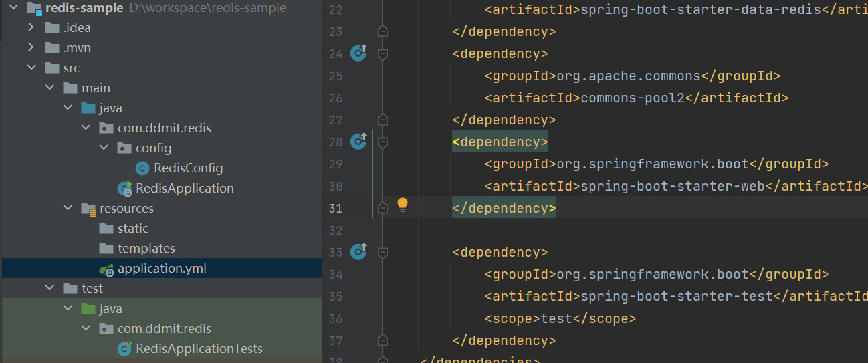This screenshot has height=363, width=868.
Task: Fold the dependency block ending at line 37
Action: coord(383,340)
